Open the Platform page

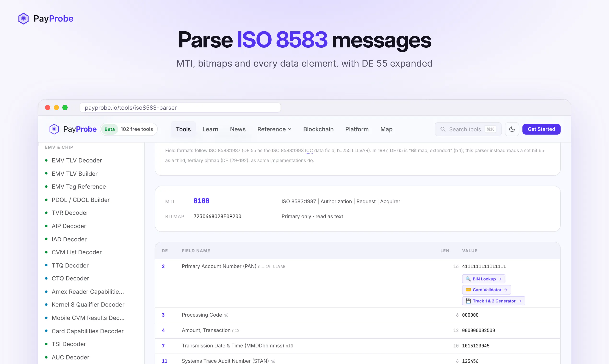pyautogui.click(x=357, y=129)
